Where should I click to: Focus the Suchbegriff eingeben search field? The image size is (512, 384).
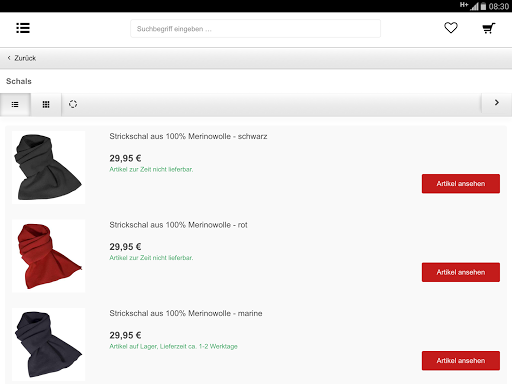[x=255, y=29]
